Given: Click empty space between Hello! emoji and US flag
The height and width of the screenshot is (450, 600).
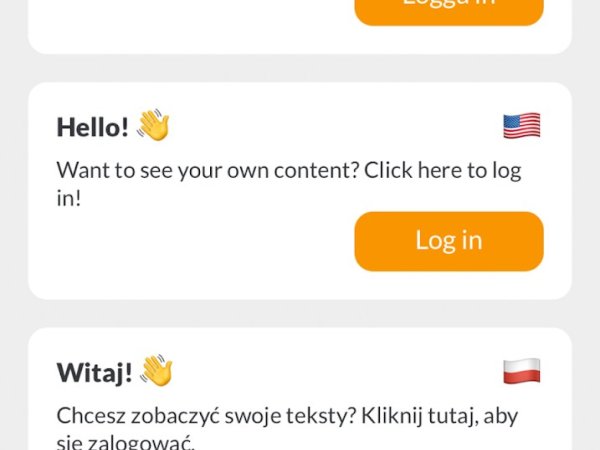Looking at the screenshot, I should 337,126.
